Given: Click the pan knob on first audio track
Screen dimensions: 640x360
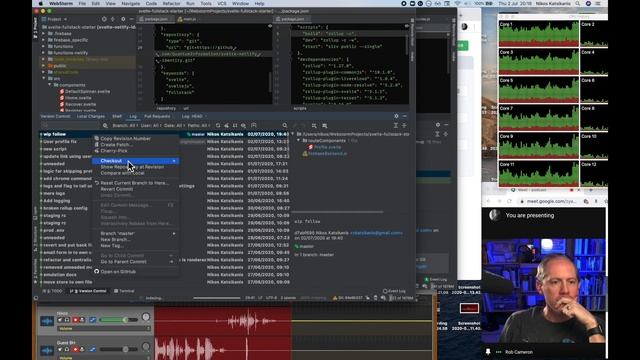Looking at the screenshot, I should click(146, 317).
